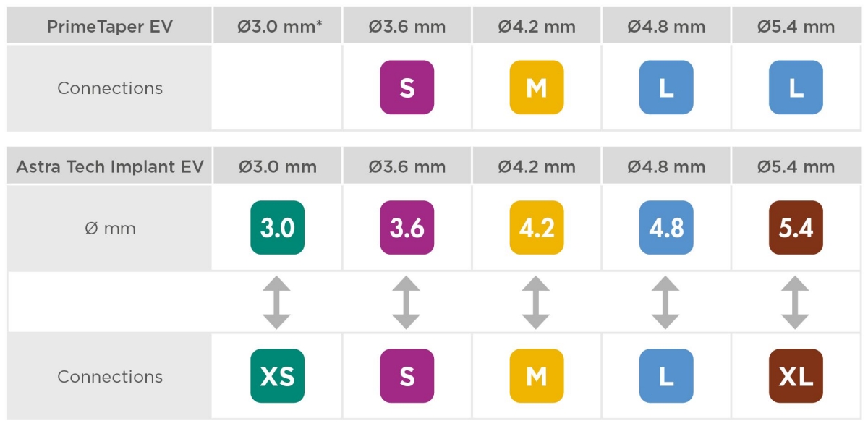The width and height of the screenshot is (868, 426).
Task: Click the double arrow between 4.2 and M
Action: coord(536,302)
